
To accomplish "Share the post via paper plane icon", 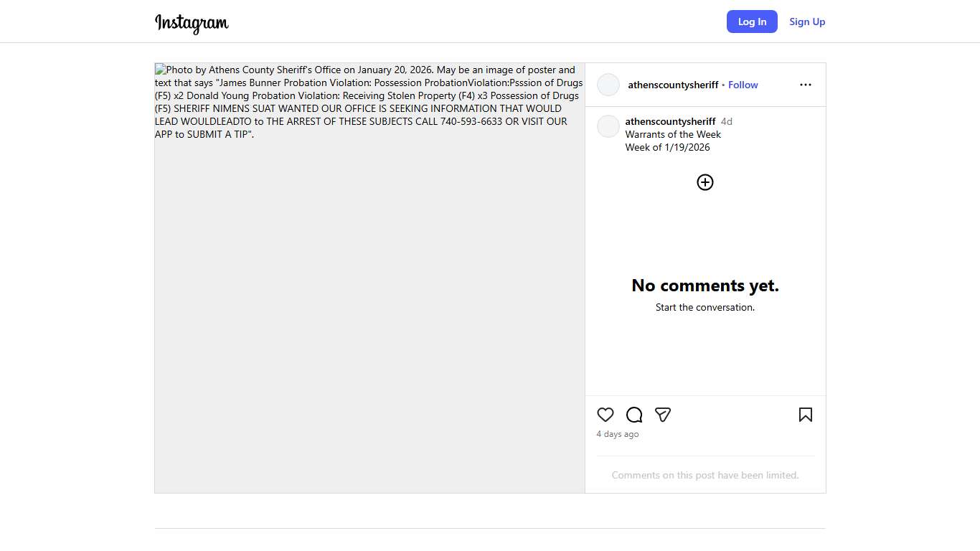I will tap(663, 415).
